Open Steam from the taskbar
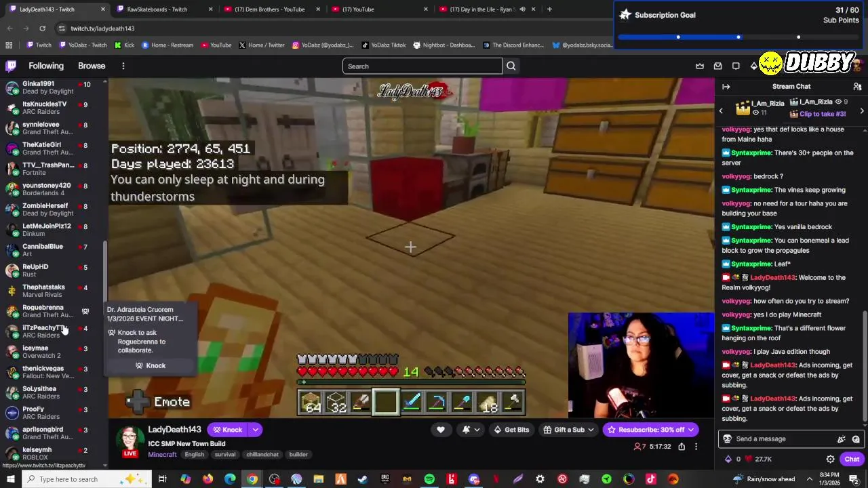The width and height of the screenshot is (868, 488). pos(363,479)
